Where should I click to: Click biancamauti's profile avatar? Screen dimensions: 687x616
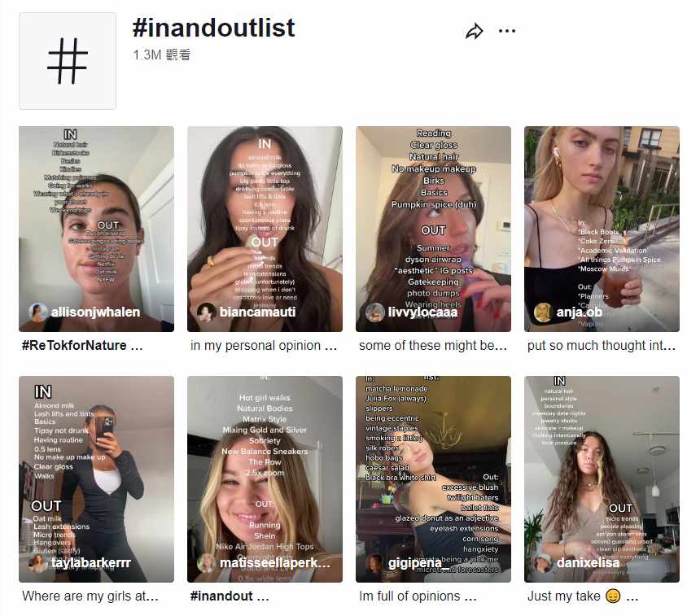click(x=206, y=312)
